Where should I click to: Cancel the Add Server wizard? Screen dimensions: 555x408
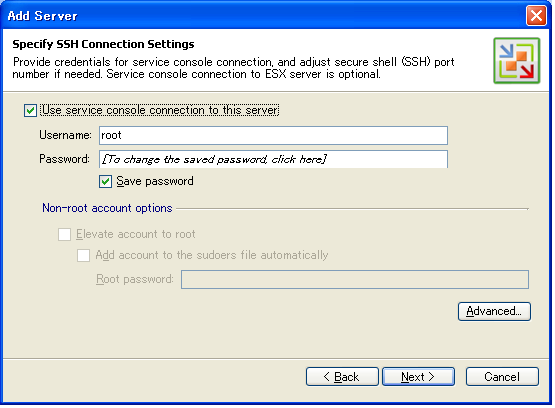click(502, 377)
